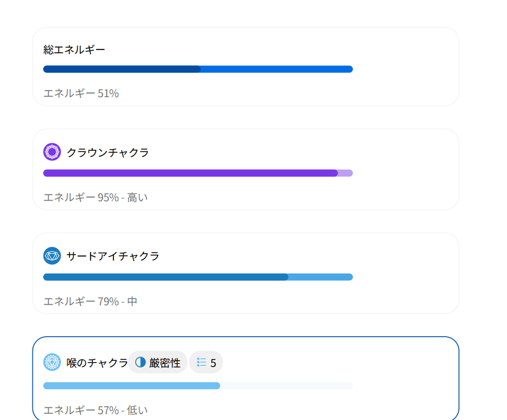
Task: Click the unfilled part of 喉のチャクラ bar
Action: [287, 385]
